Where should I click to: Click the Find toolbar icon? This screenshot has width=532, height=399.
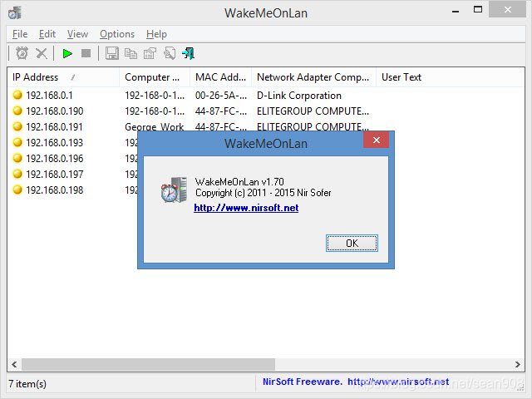[170, 53]
